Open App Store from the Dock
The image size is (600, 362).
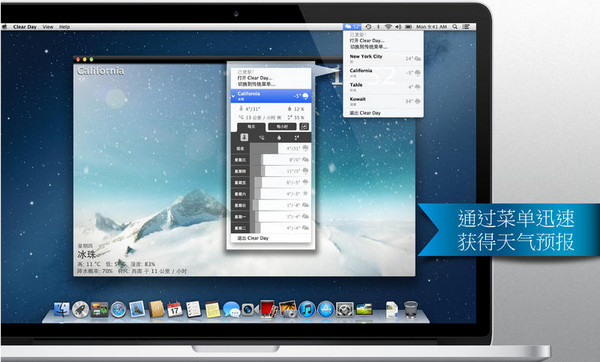[326, 310]
